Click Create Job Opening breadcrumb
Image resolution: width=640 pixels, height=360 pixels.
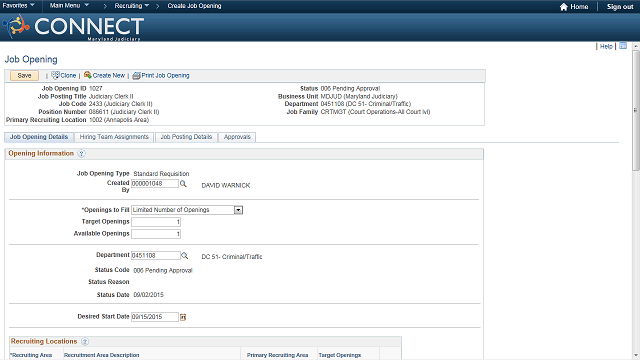click(x=194, y=6)
